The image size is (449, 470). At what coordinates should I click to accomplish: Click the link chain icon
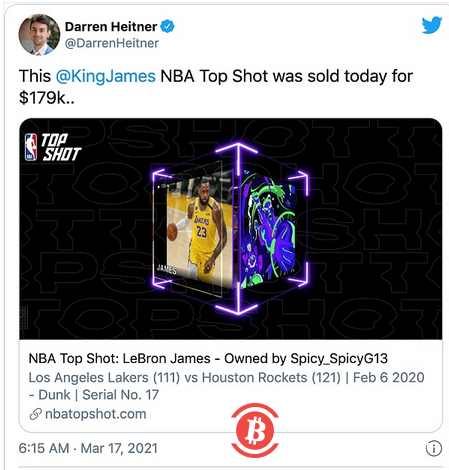tap(35, 414)
